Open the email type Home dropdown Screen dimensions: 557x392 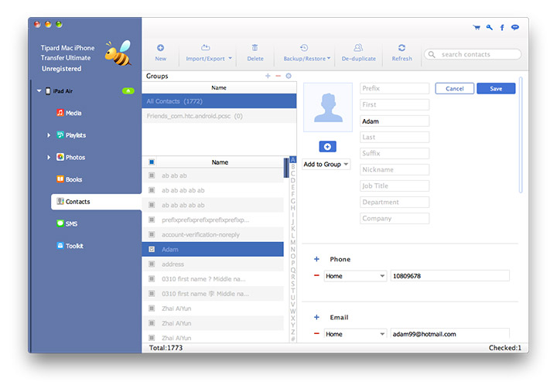pyautogui.click(x=355, y=334)
